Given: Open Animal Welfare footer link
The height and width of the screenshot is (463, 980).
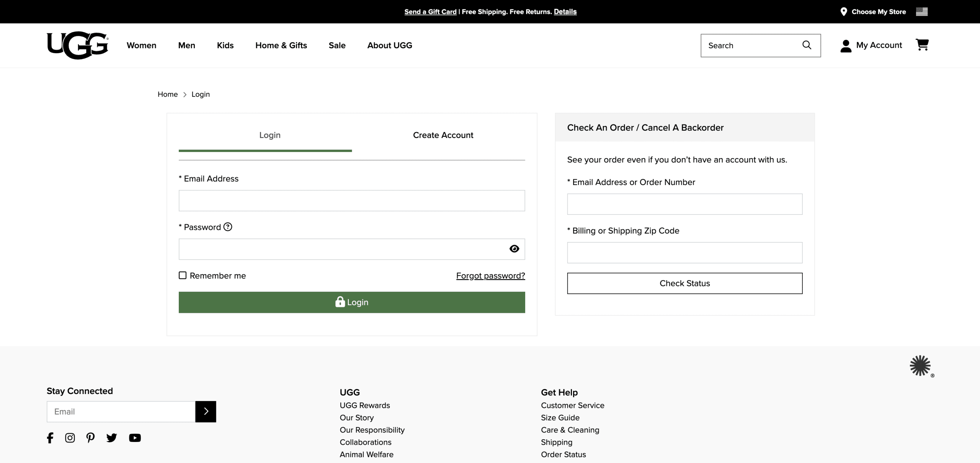Looking at the screenshot, I should tap(367, 454).
